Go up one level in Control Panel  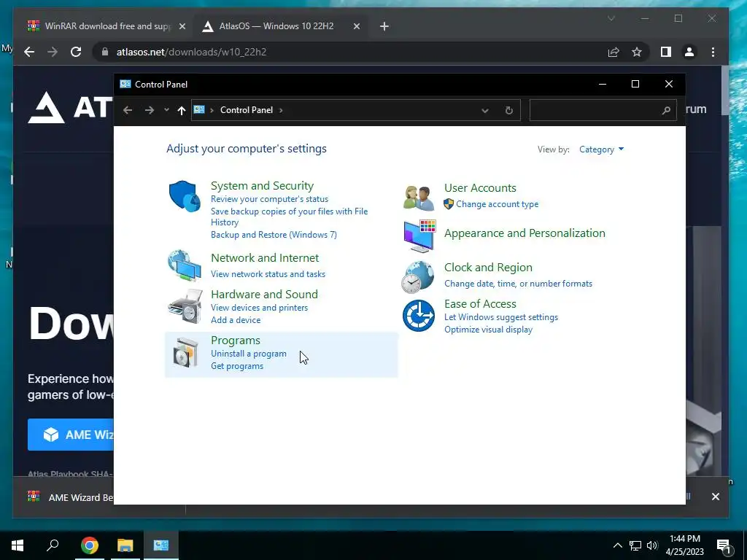pos(181,111)
